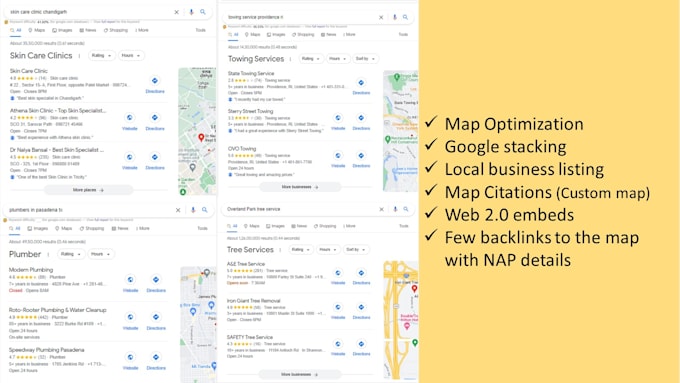Open Rating filter for Tree Services
This screenshot has height=383, width=680.
[x=301, y=250]
